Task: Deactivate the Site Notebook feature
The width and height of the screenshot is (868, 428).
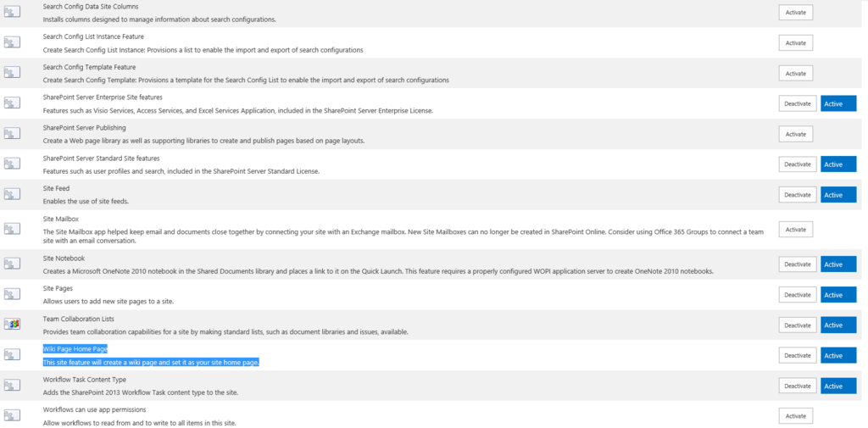Action: coord(797,264)
